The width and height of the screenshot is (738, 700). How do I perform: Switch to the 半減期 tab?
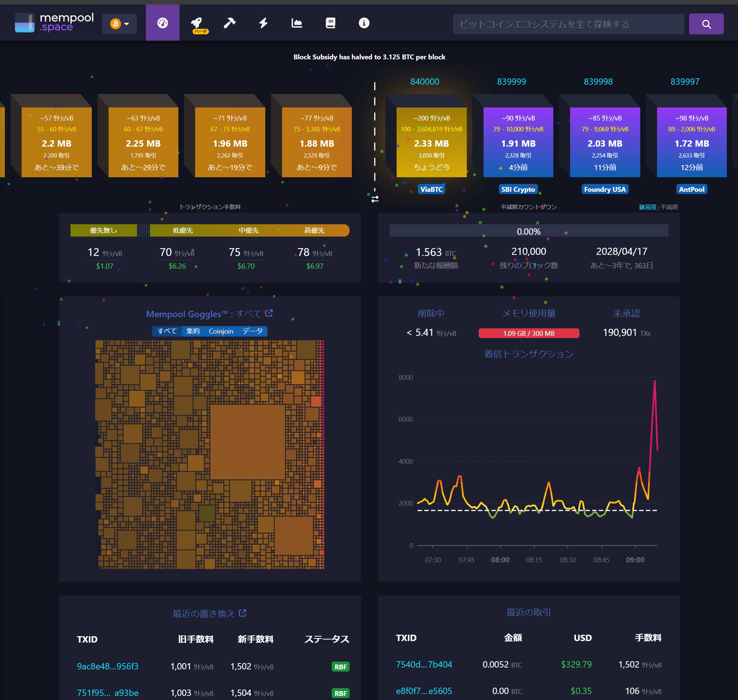[669, 207]
